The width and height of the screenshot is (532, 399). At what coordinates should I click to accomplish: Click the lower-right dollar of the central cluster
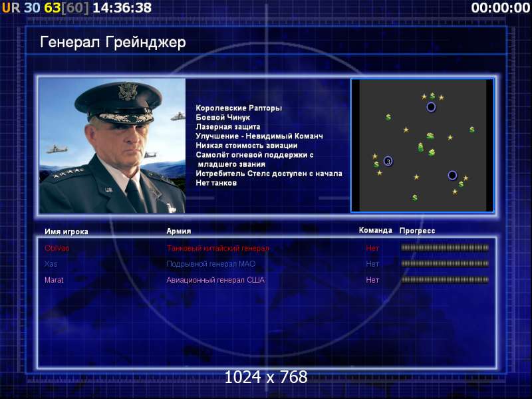pos(432,152)
